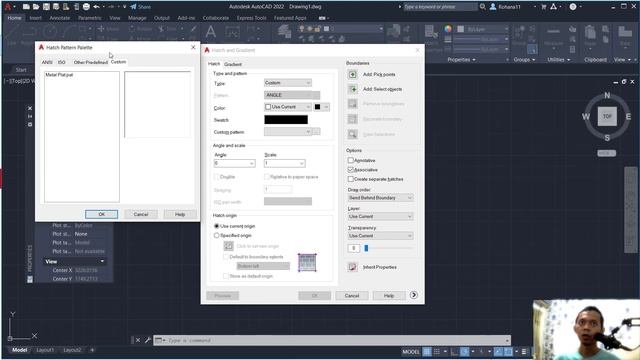The height and width of the screenshot is (360, 640).
Task: Open the Draw order dropdown Send Behind Boundary
Action: pyautogui.click(x=380, y=198)
